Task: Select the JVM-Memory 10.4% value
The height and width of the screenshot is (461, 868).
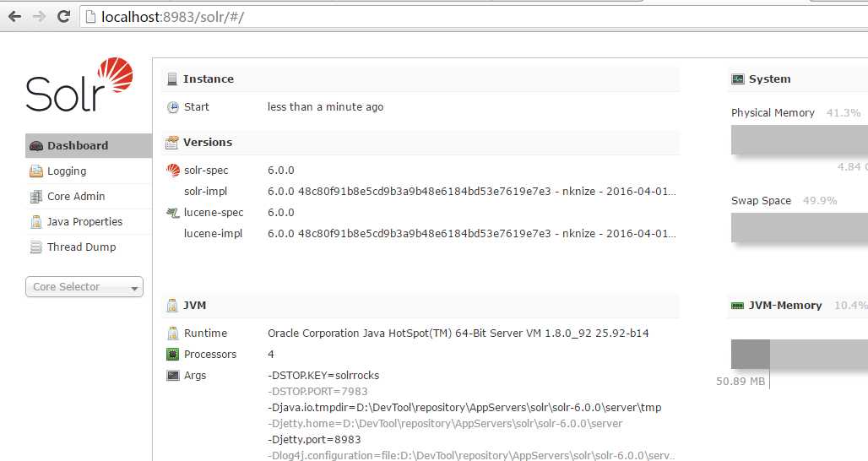Action: pos(851,306)
